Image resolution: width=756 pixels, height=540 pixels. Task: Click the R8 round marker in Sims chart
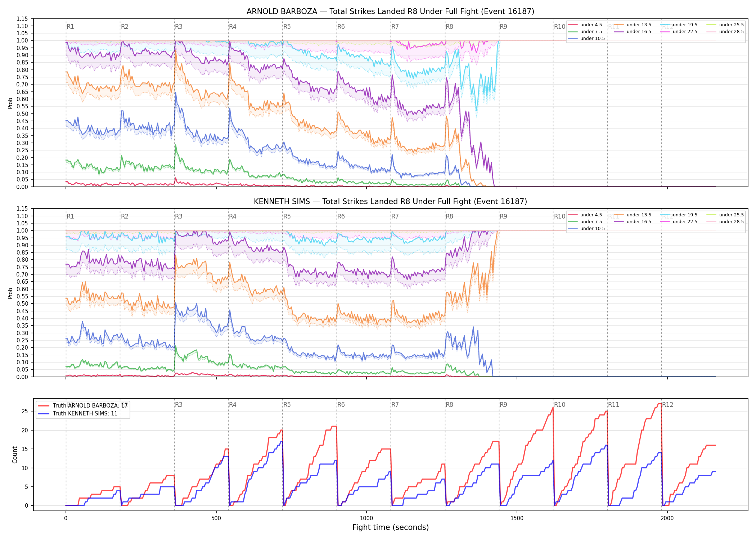click(449, 216)
